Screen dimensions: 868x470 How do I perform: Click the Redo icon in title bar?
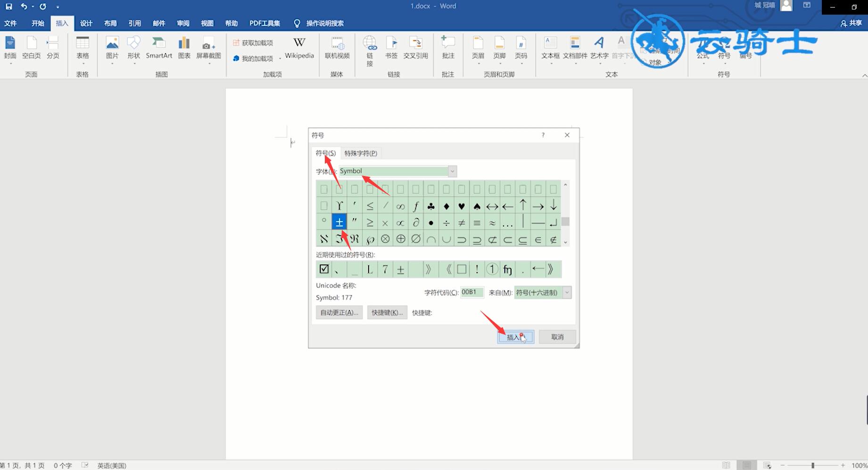click(43, 7)
